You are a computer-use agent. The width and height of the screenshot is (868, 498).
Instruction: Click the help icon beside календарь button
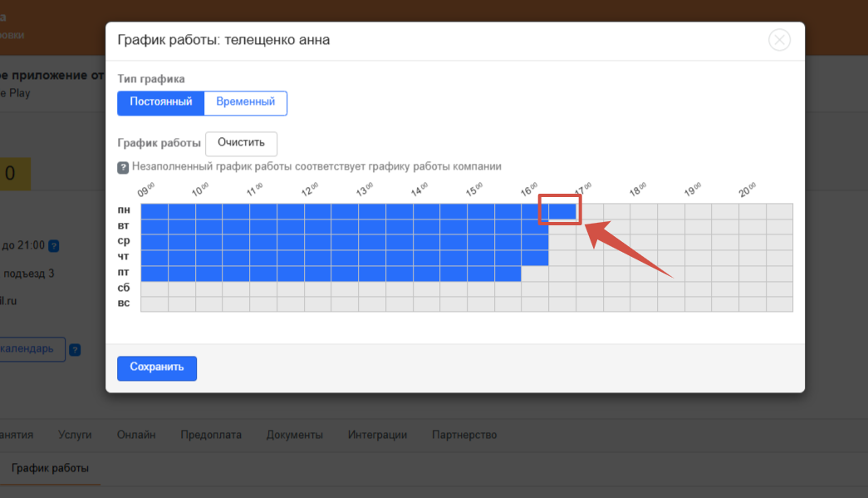75,350
